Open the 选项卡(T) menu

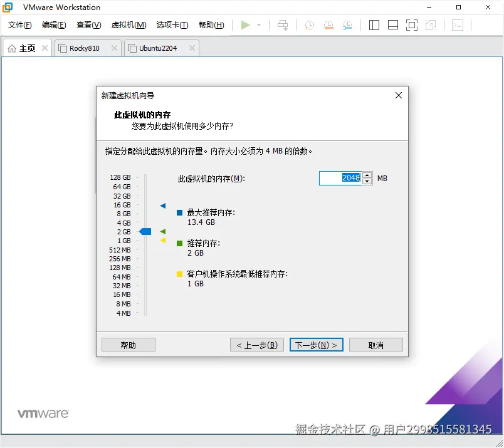[x=172, y=25]
